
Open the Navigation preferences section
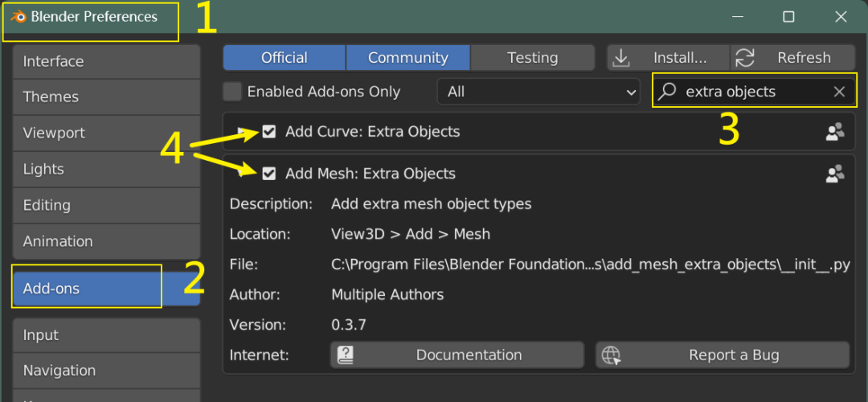[x=106, y=371]
